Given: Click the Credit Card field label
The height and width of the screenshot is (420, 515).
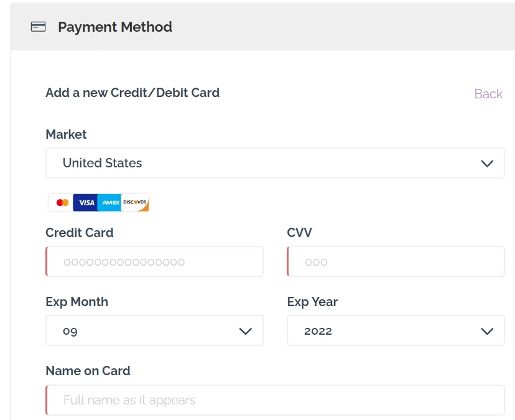Looking at the screenshot, I should tap(80, 233).
